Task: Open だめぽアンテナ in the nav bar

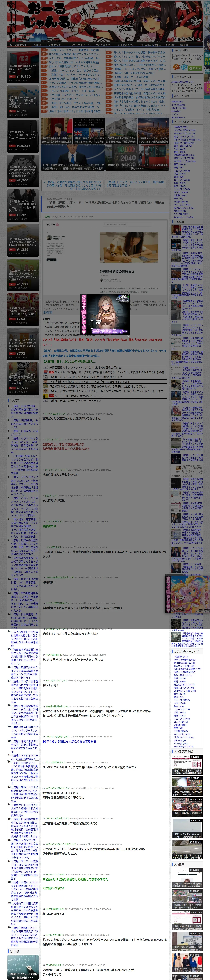Action: pos(54,45)
